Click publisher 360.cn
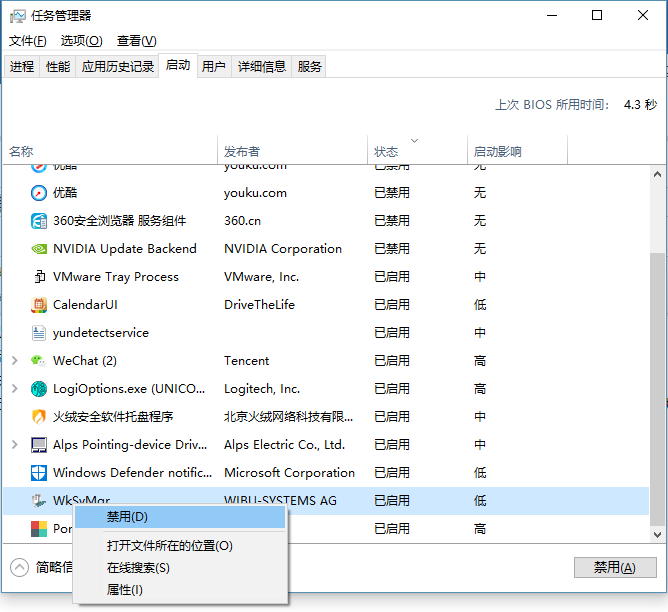 point(242,221)
